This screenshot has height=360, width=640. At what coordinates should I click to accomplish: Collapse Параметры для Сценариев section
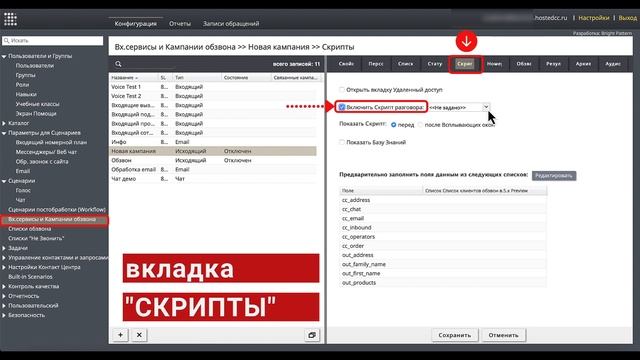coord(4,133)
